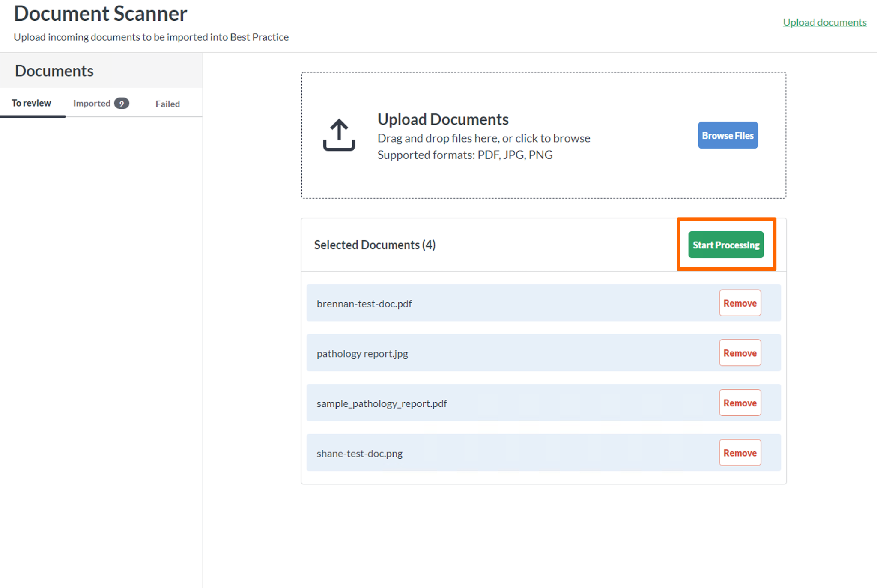
Task: Select the shane-test-doc.png file name
Action: point(359,453)
